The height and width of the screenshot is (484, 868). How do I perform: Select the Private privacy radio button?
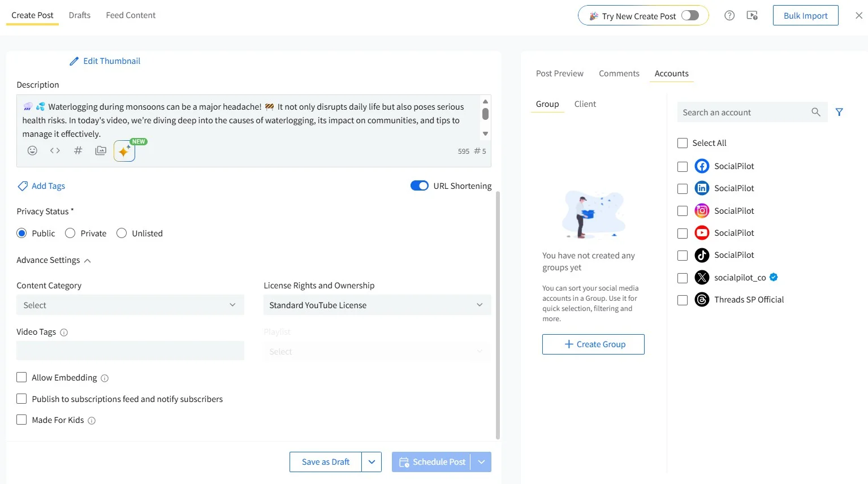[x=70, y=234]
